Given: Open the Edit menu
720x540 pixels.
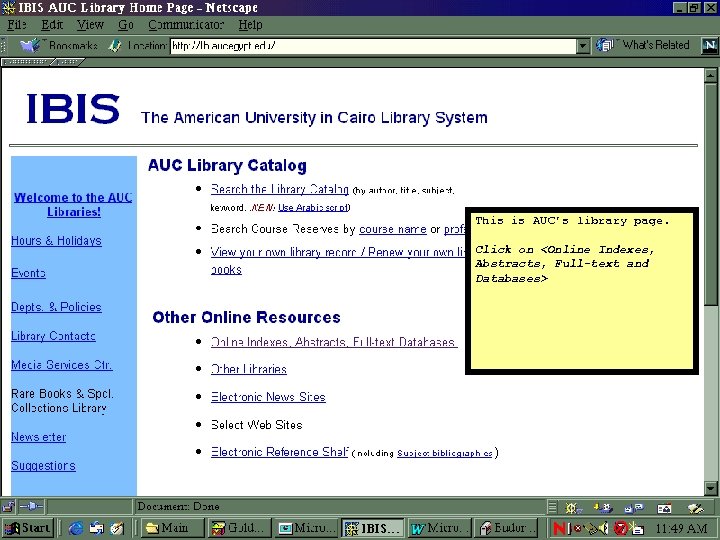Looking at the screenshot, I should [51, 25].
